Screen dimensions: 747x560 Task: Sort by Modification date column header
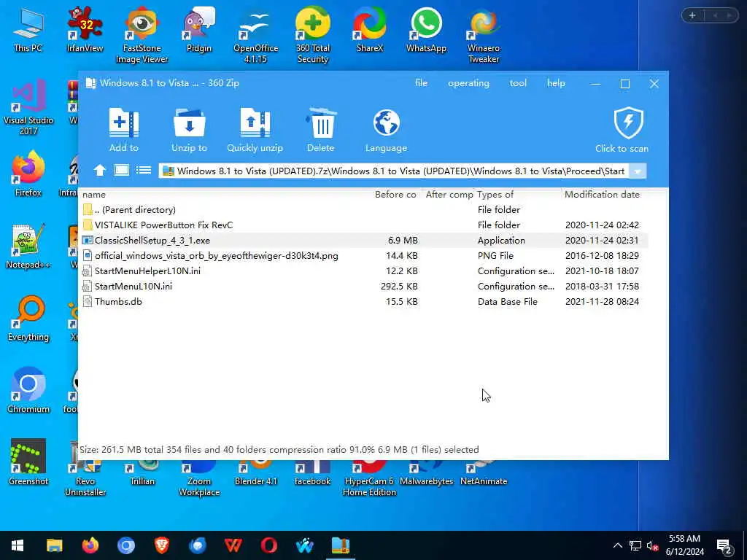(602, 194)
